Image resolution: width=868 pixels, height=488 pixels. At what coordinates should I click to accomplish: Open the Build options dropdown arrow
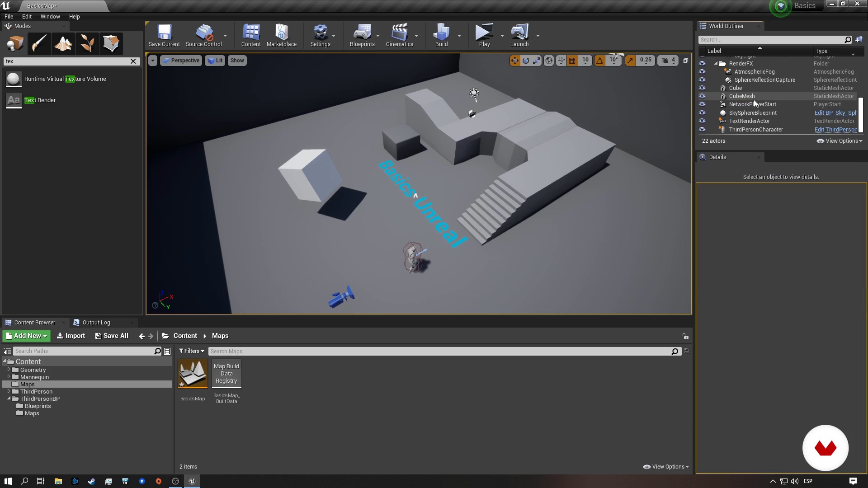(459, 36)
